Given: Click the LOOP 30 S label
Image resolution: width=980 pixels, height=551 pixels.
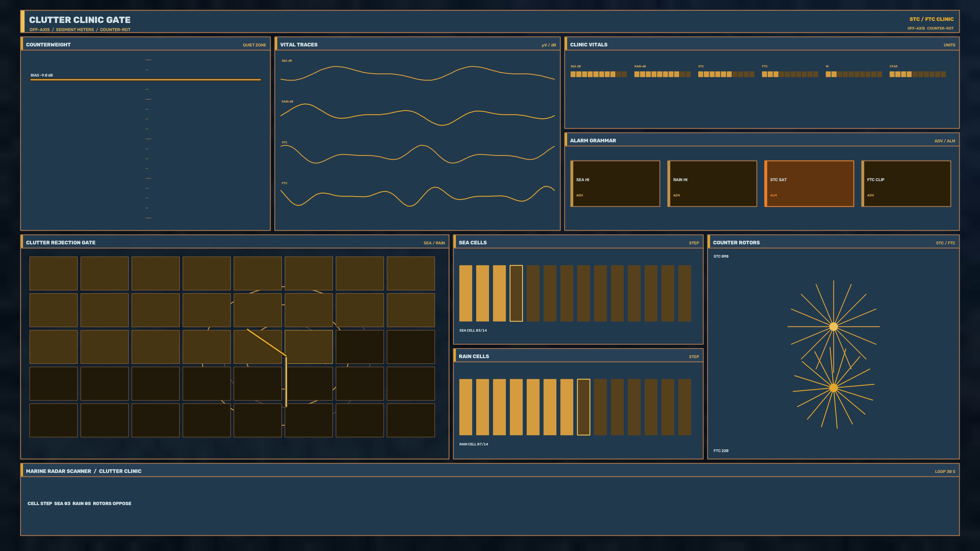Looking at the screenshot, I should tap(945, 471).
